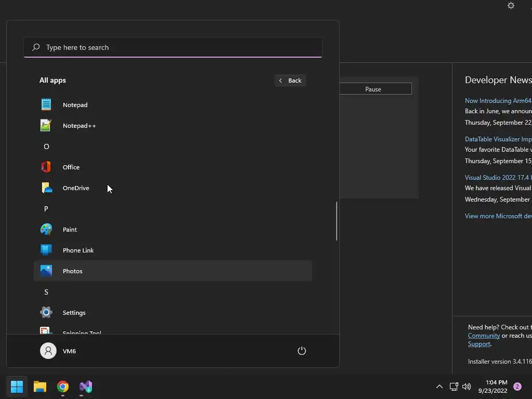The height and width of the screenshot is (399, 532).
Task: Click the VM6 user avatar icon
Action: point(48,351)
